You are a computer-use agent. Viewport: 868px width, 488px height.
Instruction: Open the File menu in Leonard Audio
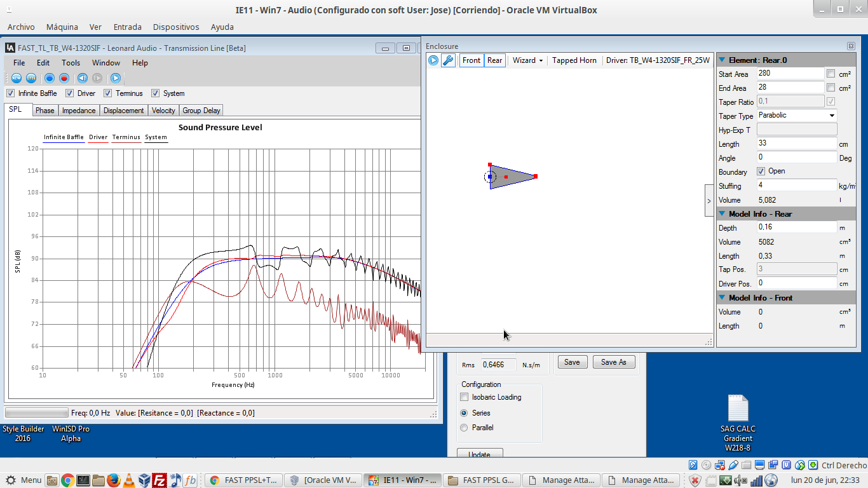[x=19, y=63]
